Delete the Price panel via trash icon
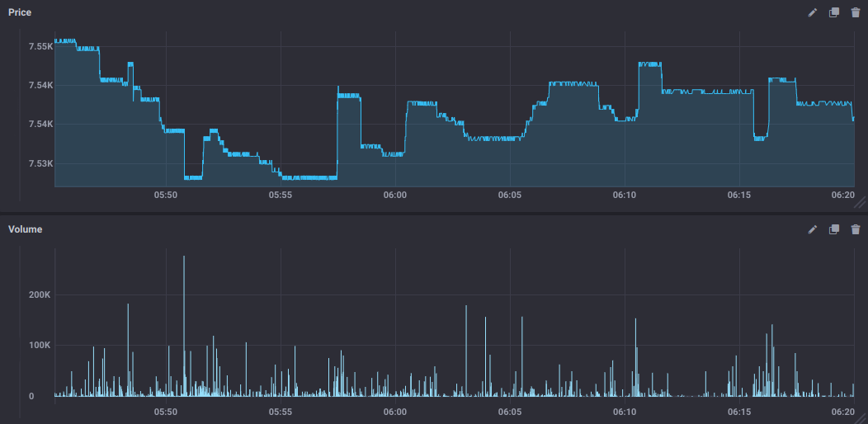 (x=856, y=12)
